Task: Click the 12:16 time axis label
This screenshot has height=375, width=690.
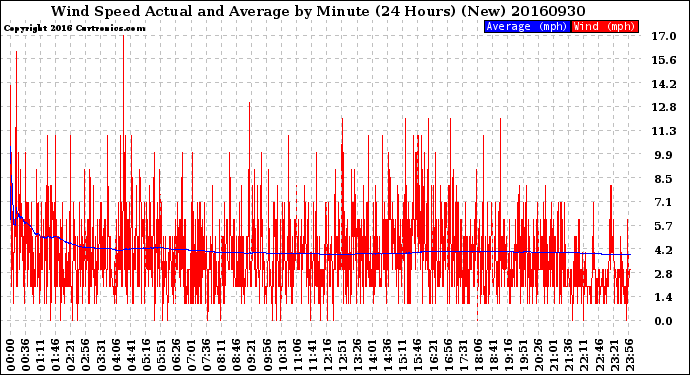Action: coord(327,355)
